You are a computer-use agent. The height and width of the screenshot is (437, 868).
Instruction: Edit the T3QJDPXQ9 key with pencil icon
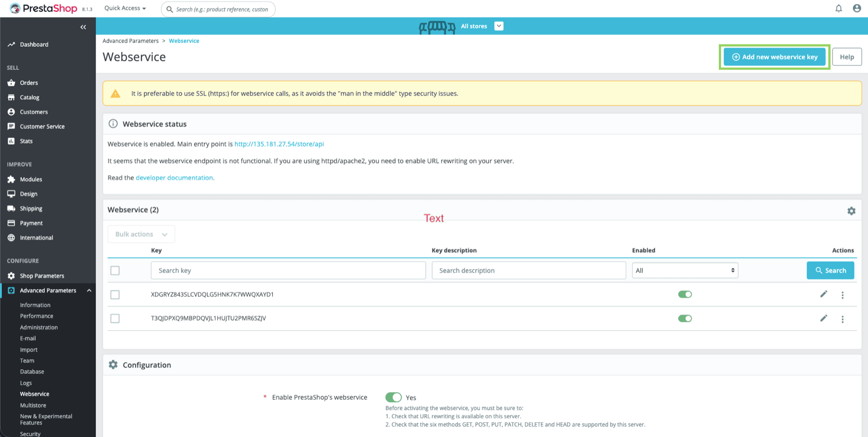click(824, 318)
